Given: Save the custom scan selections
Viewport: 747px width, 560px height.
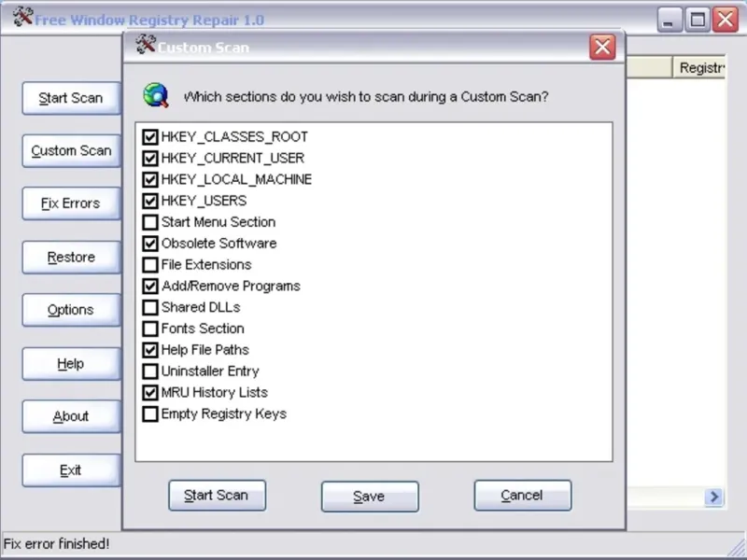Looking at the screenshot, I should point(370,497).
